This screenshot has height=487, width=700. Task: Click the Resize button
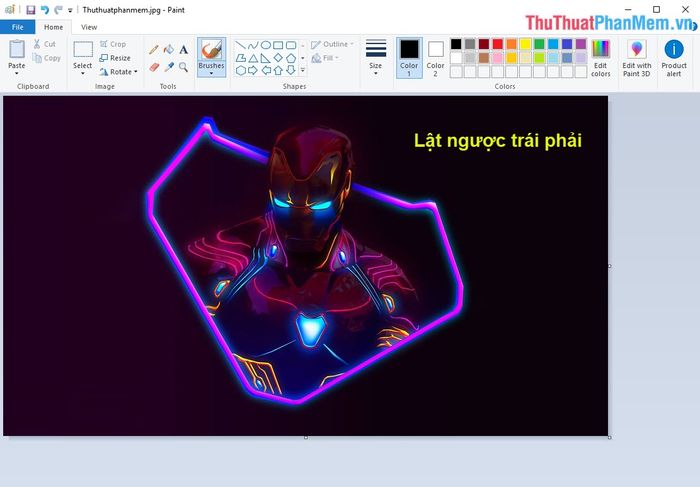115,58
